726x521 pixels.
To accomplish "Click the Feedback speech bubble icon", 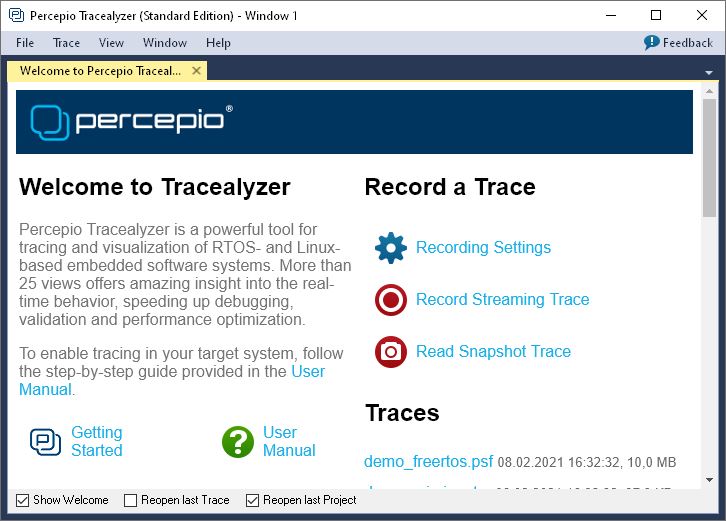I will [x=651, y=43].
